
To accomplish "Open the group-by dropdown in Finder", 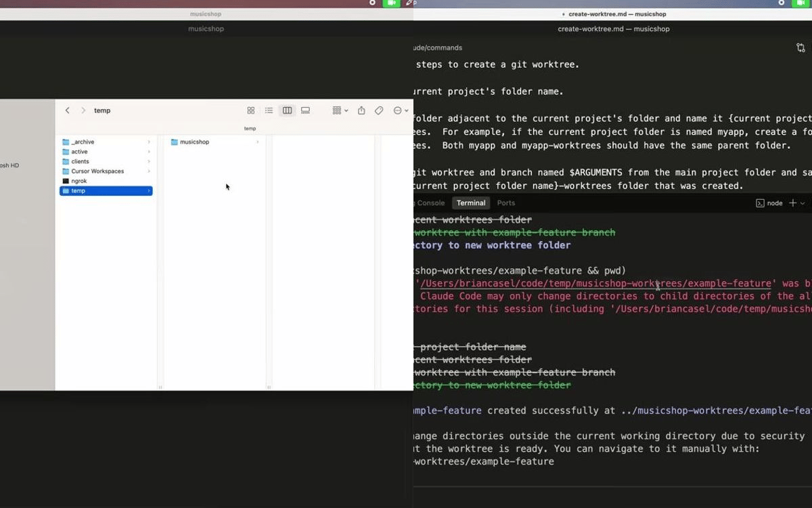I will coord(338,110).
